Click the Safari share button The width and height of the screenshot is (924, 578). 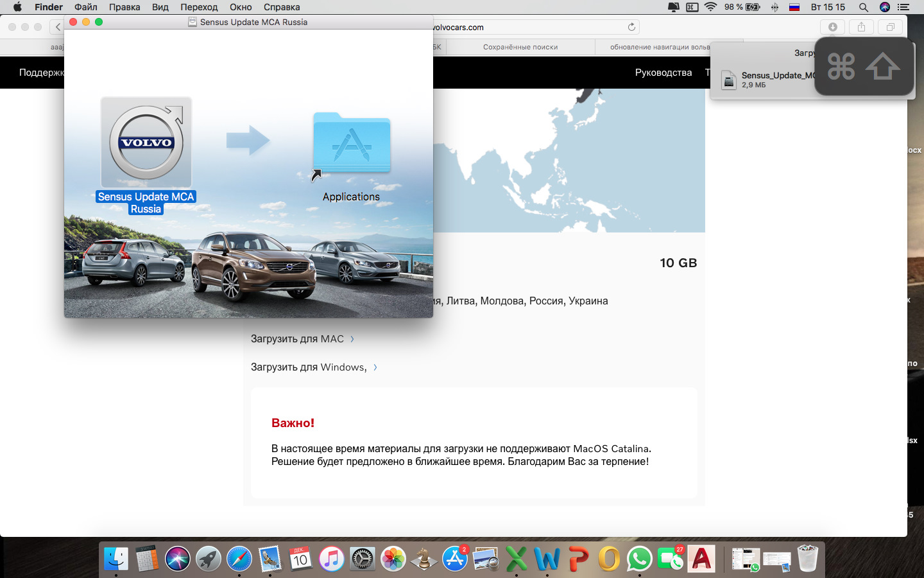coord(862,27)
